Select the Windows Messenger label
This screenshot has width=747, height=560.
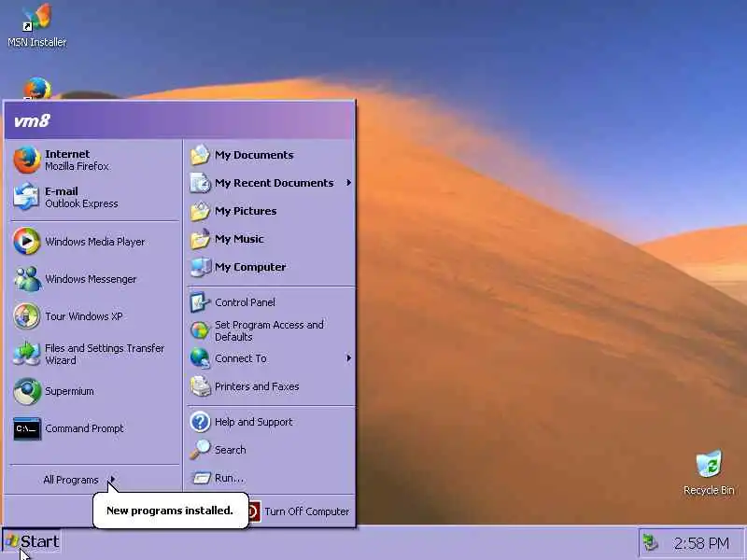click(x=91, y=279)
